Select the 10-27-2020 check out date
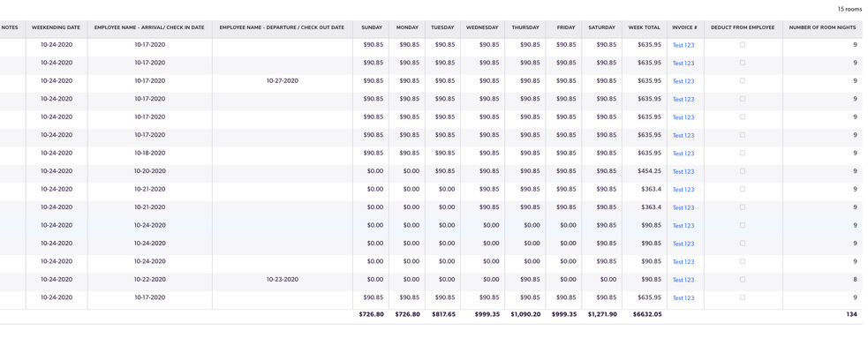The width and height of the screenshot is (868, 353). [283, 81]
